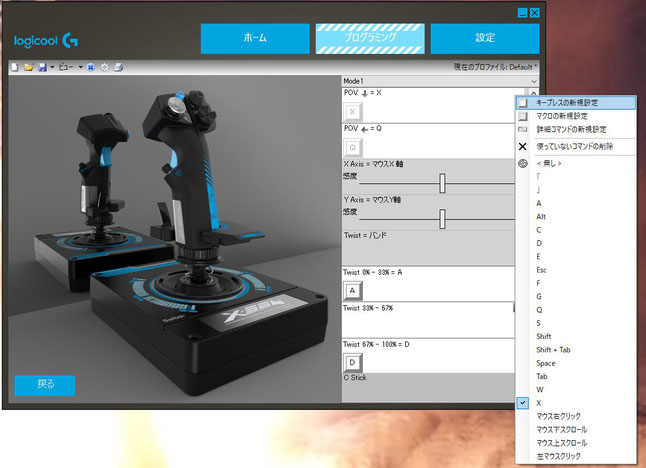Click the icon beside 詳細コマンドの新規設定
646x468 pixels.
point(523,129)
